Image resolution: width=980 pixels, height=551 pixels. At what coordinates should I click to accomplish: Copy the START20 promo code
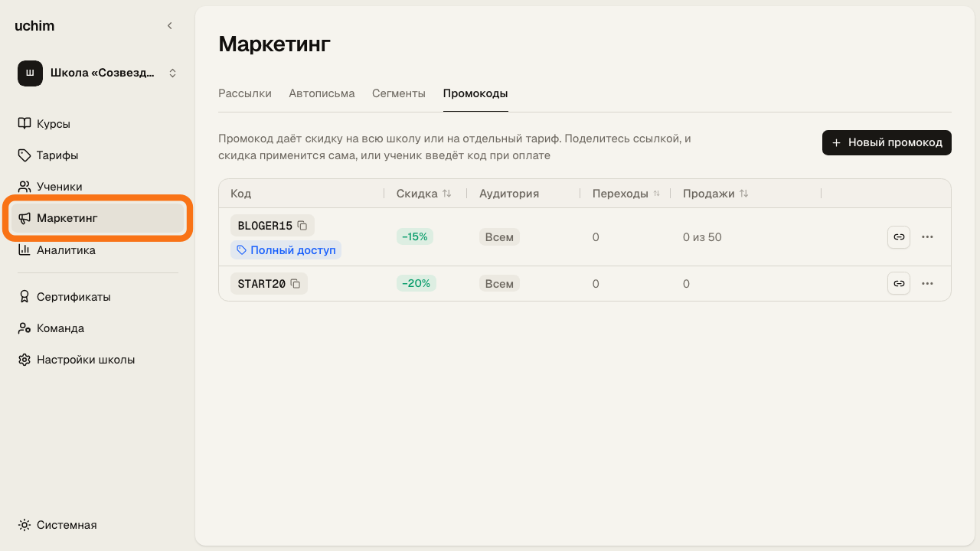(x=296, y=284)
